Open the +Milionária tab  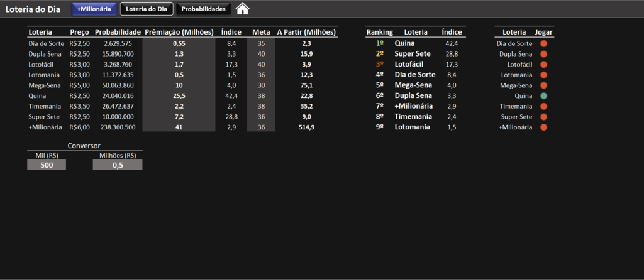coord(94,9)
